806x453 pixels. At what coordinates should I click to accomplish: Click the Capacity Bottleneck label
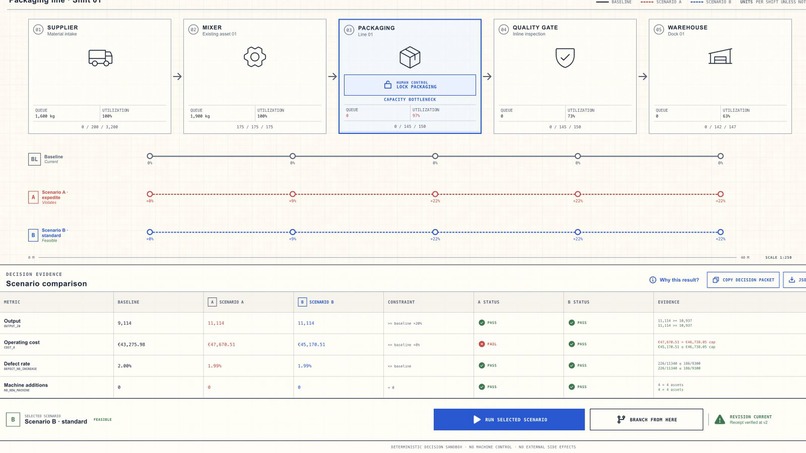pyautogui.click(x=410, y=99)
